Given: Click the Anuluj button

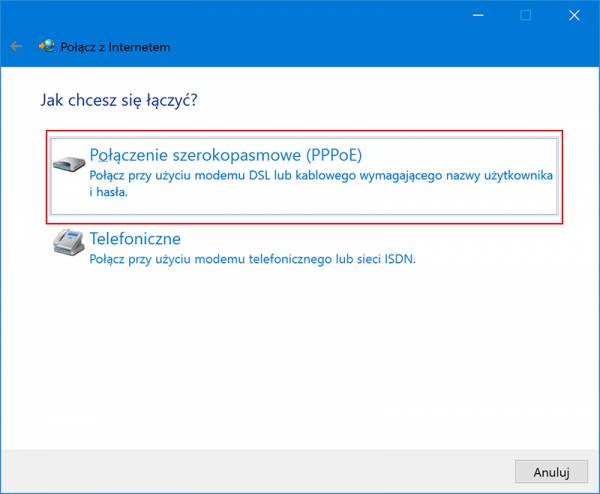Looking at the screenshot, I should [x=551, y=472].
